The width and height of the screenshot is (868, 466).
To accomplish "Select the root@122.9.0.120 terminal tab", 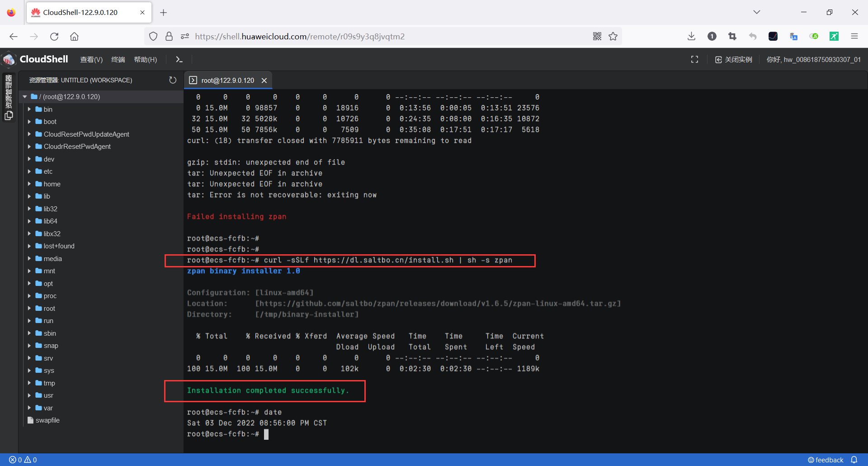I will pos(228,81).
